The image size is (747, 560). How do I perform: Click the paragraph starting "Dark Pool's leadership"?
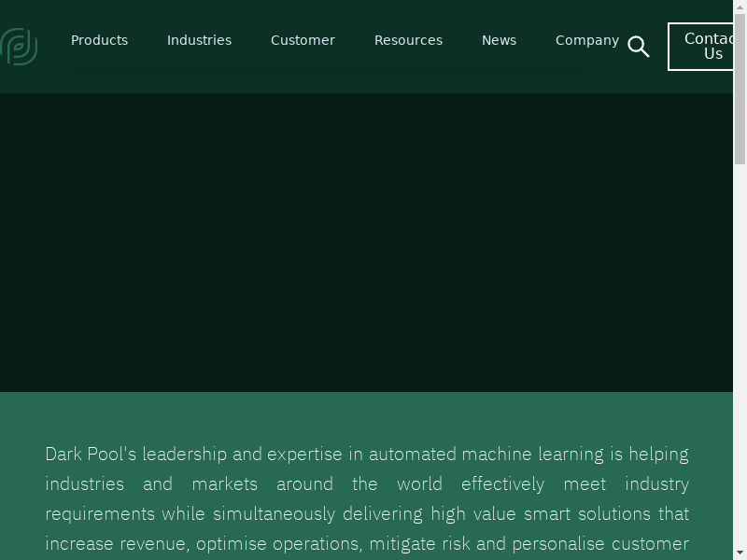tap(367, 499)
